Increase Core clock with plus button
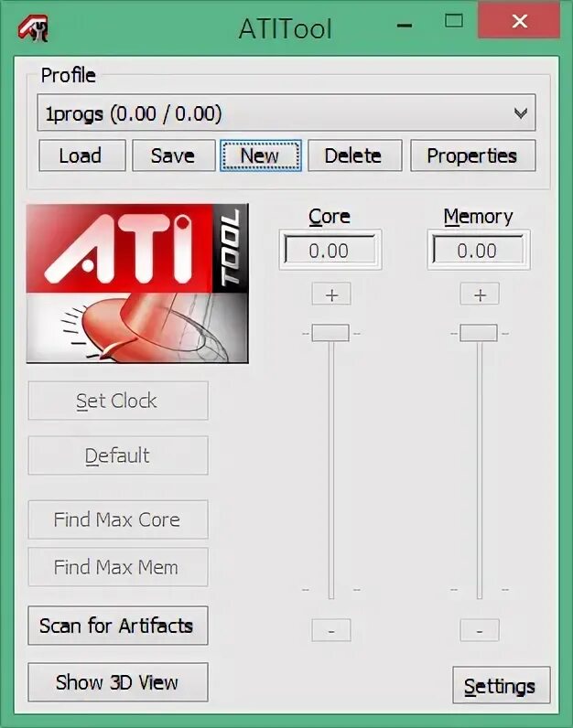The image size is (573, 728). click(331, 294)
